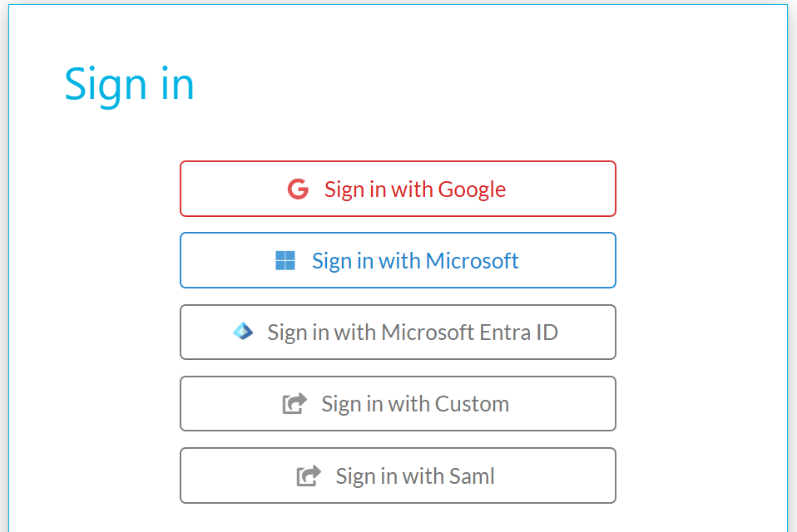Use the red-bordered Google login button

click(x=398, y=189)
